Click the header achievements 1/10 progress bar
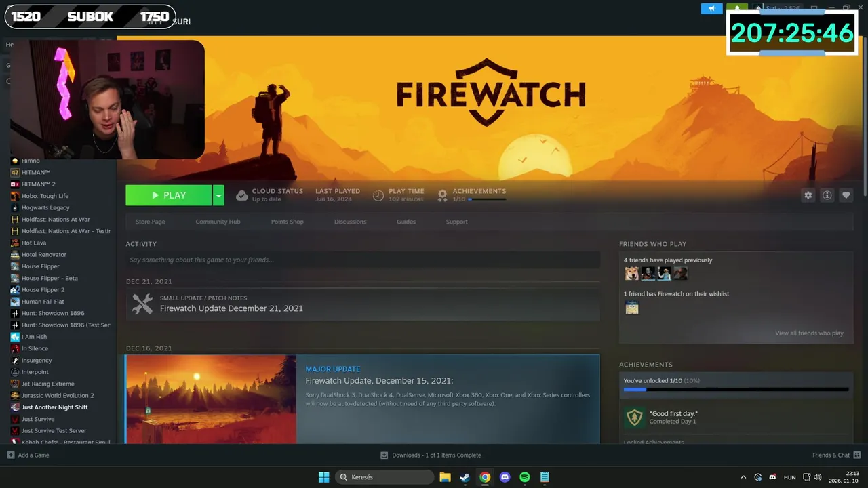 (487, 199)
